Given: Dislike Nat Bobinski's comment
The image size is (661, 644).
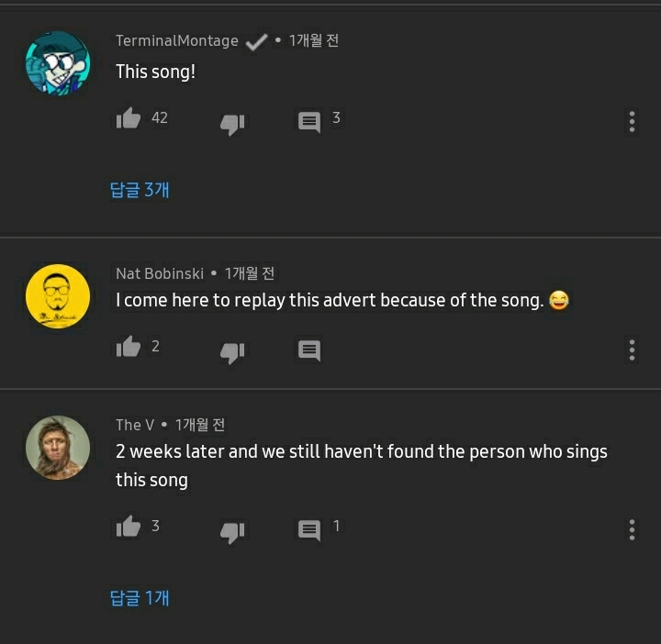Looking at the screenshot, I should coord(232,350).
